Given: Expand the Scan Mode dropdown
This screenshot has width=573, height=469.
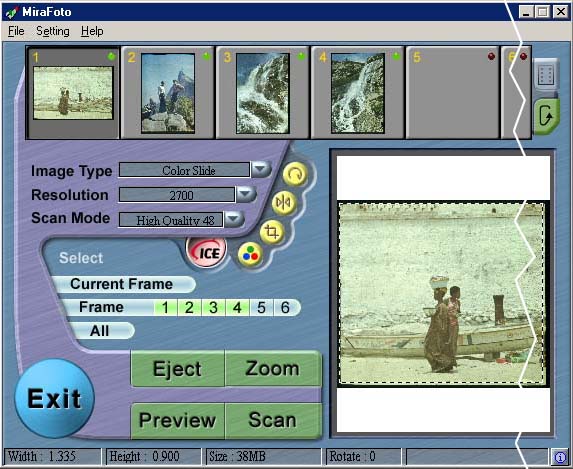Looking at the screenshot, I should (x=234, y=219).
